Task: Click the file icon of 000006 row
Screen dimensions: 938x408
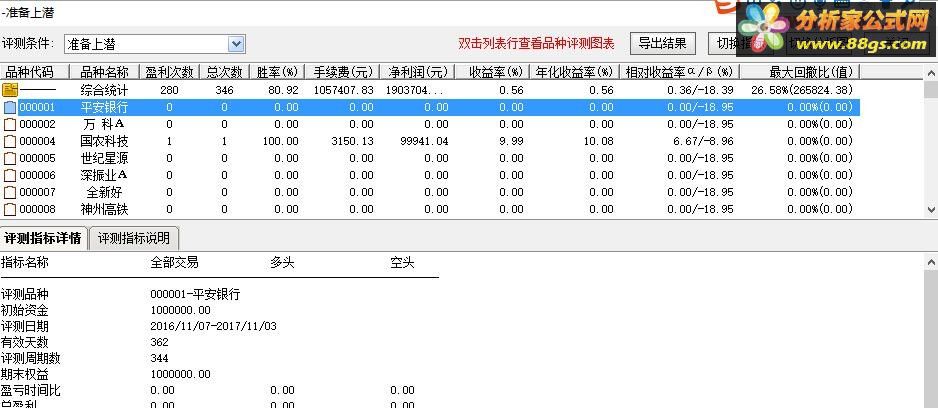Action: coord(10,175)
